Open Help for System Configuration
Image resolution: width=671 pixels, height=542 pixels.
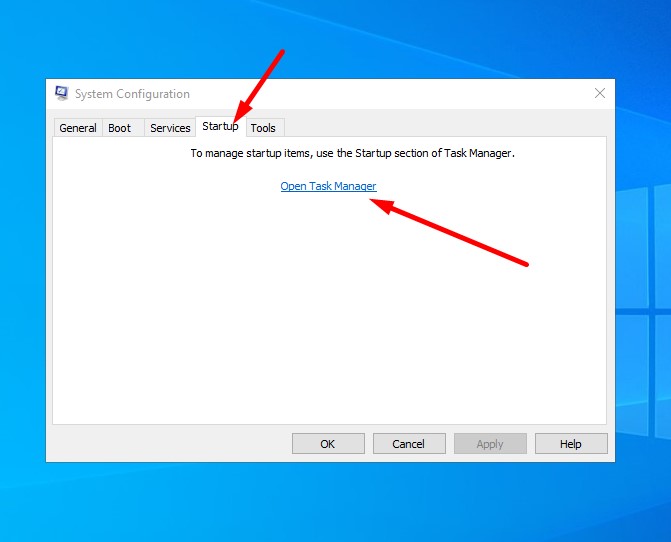pyautogui.click(x=571, y=443)
